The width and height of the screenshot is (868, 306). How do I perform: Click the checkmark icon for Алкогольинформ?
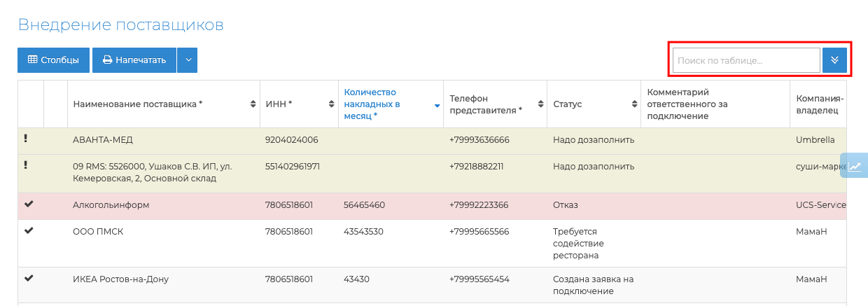point(29,204)
